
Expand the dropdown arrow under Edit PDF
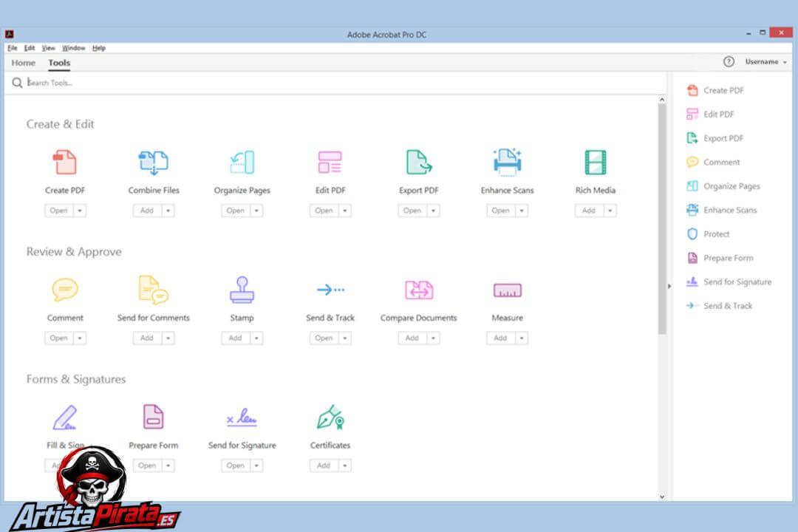click(x=345, y=211)
